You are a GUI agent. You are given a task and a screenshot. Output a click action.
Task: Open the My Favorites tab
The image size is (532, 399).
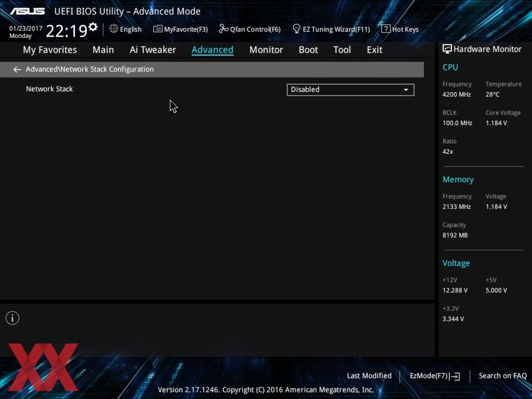[x=50, y=50]
